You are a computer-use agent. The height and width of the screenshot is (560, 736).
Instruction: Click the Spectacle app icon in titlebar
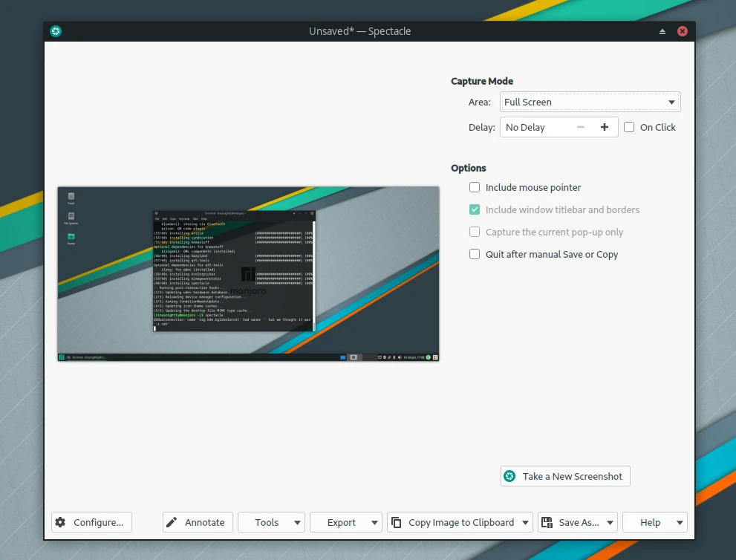(56, 31)
